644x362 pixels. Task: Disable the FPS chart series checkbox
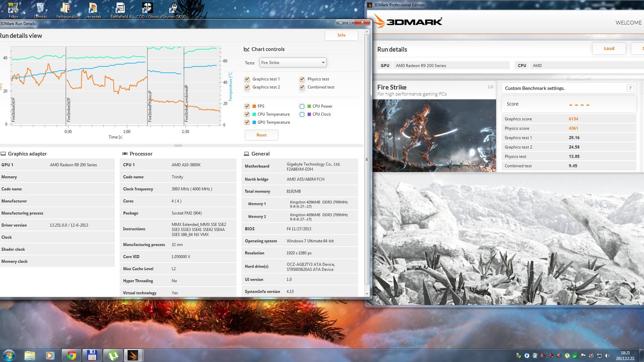247,106
